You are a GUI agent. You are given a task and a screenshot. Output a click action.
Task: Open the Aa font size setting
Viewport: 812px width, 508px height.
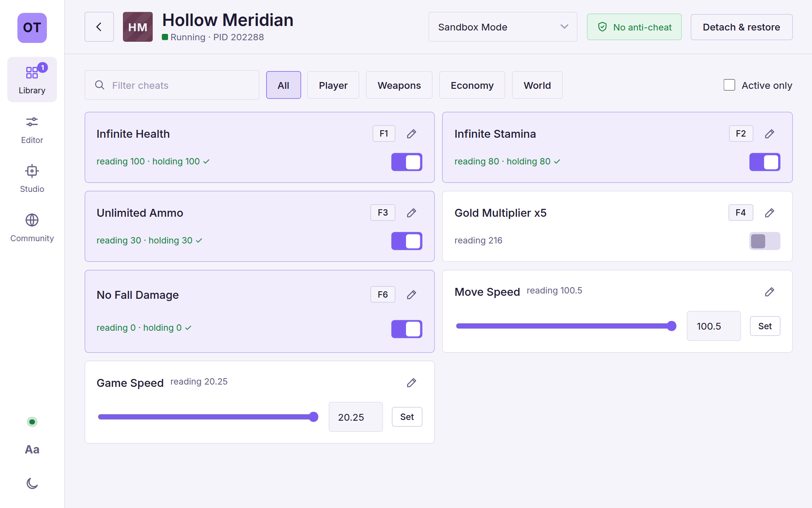coord(32,449)
